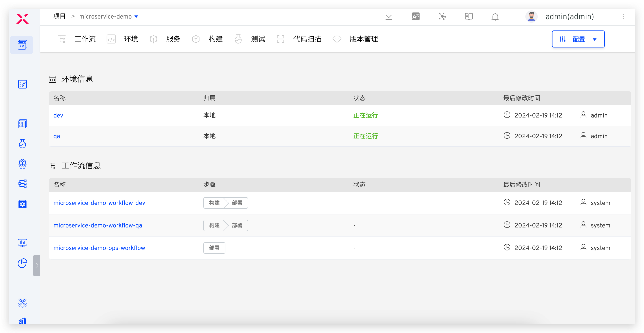Image resolution: width=644 pixels, height=333 pixels.
Task: Click 构建 step of workflow-qa row
Action: [x=214, y=225]
